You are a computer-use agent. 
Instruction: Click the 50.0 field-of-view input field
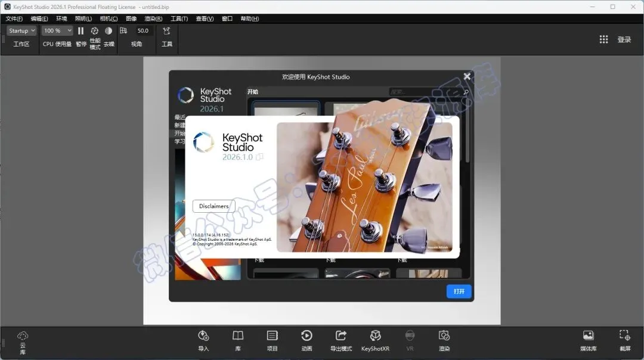point(143,31)
